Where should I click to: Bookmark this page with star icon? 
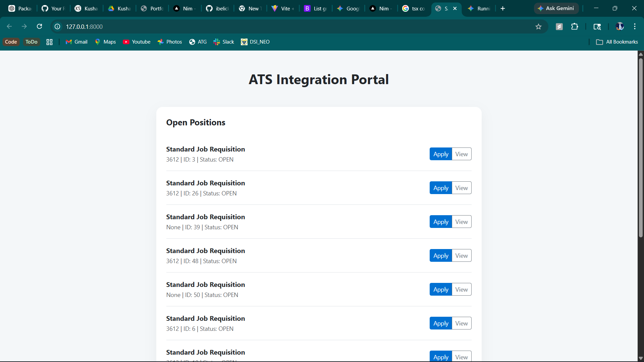538,26
